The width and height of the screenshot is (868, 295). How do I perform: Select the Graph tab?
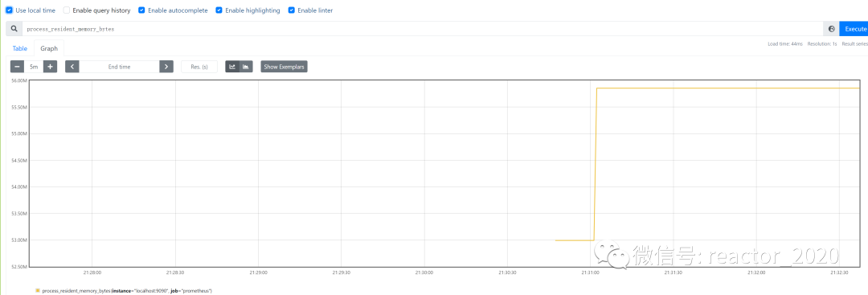pos(49,48)
